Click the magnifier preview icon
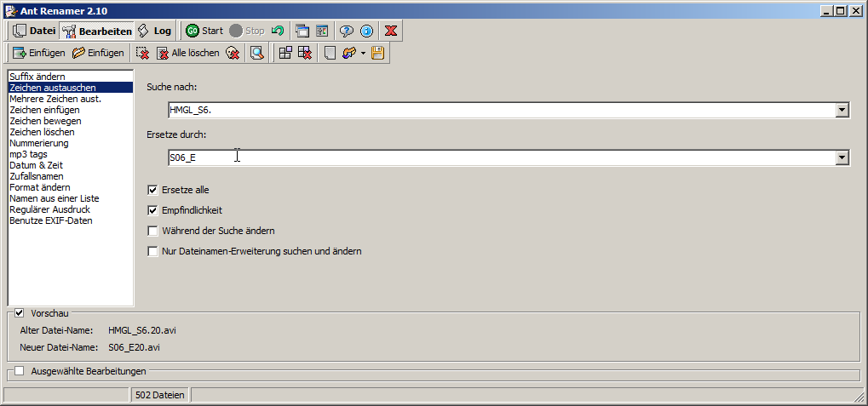This screenshot has height=406, width=868. tap(256, 53)
